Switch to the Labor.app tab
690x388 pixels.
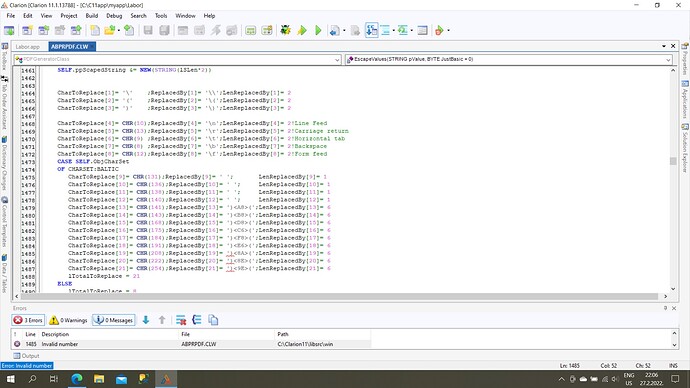[27, 47]
